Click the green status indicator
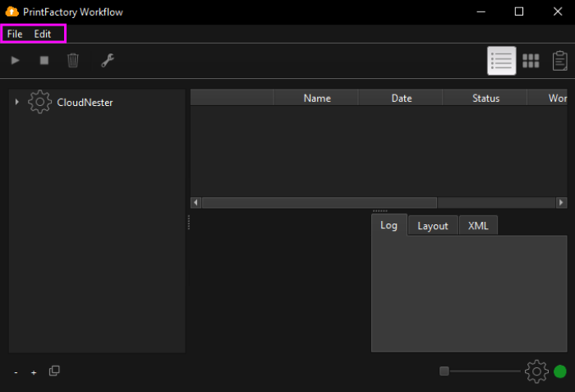 coord(560,371)
